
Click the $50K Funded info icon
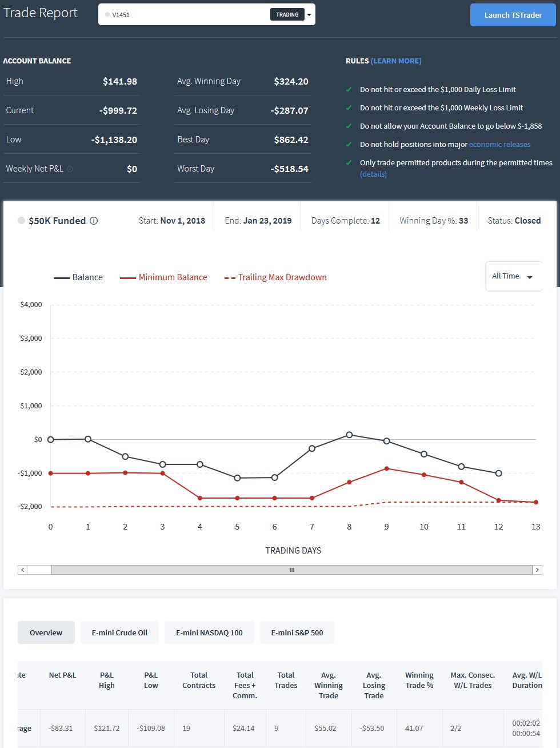94,221
